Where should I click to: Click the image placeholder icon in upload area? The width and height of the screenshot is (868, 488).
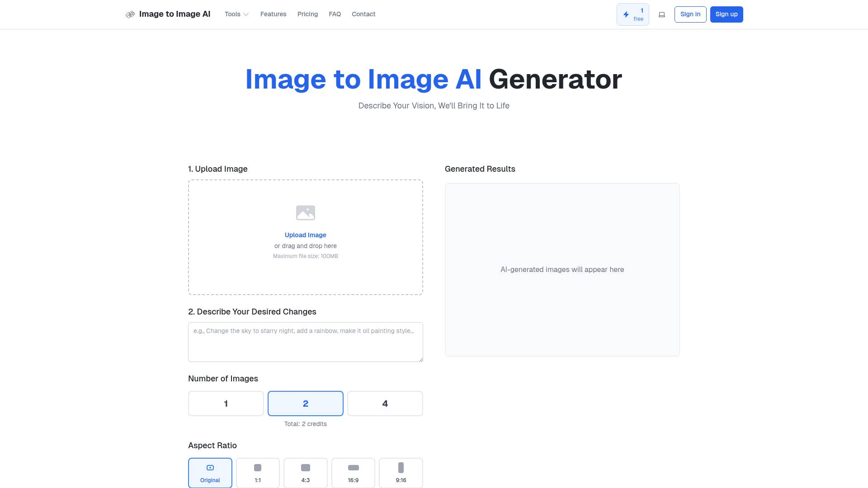click(306, 213)
